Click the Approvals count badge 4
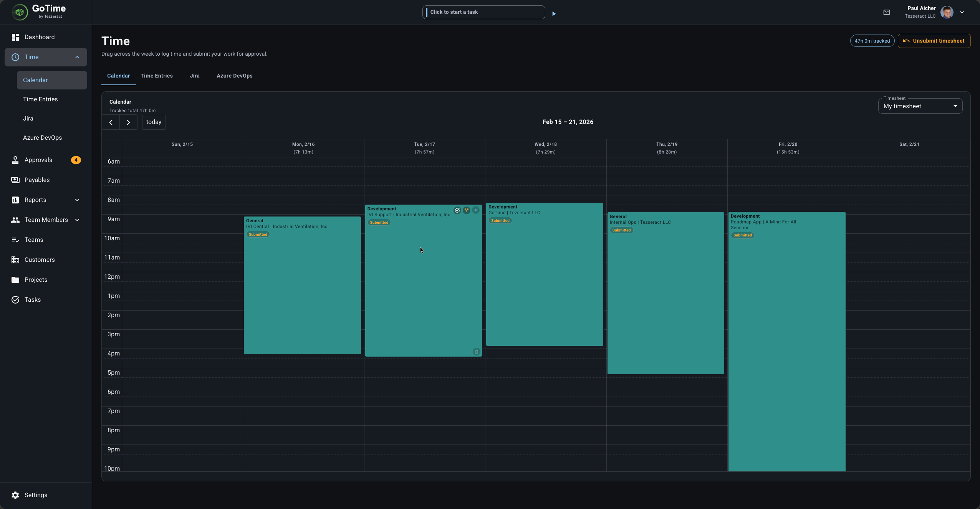980x509 pixels. click(x=76, y=160)
